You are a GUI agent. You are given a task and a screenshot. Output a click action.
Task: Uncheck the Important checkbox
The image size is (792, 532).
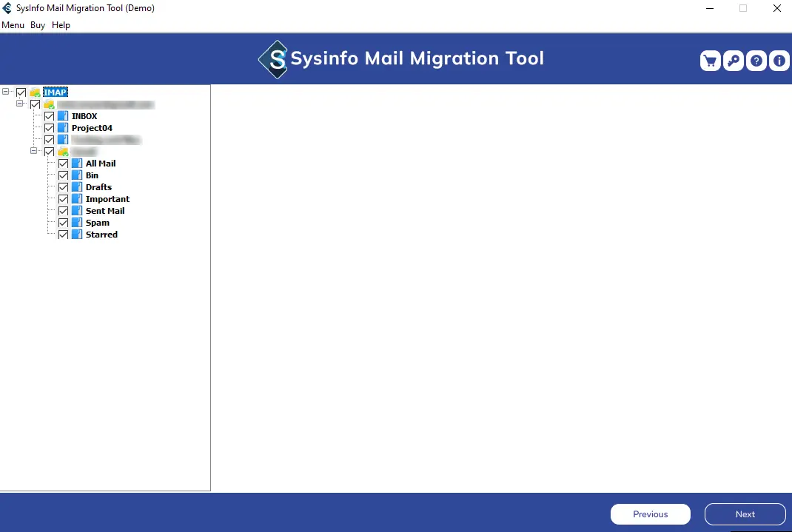click(x=63, y=199)
